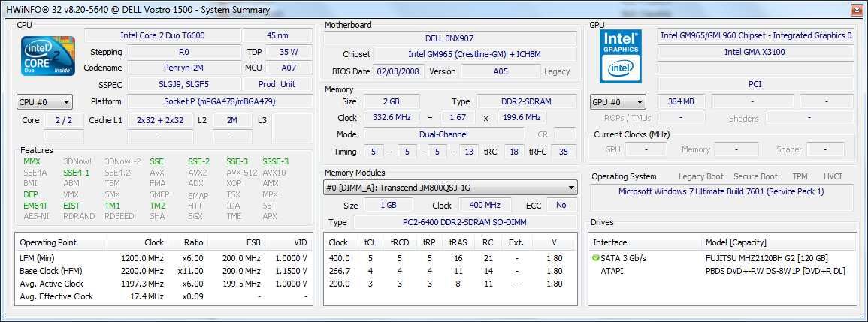Screen dimensions: 868x322
Task: Click the TM2 feature flag
Action: pyautogui.click(x=157, y=206)
